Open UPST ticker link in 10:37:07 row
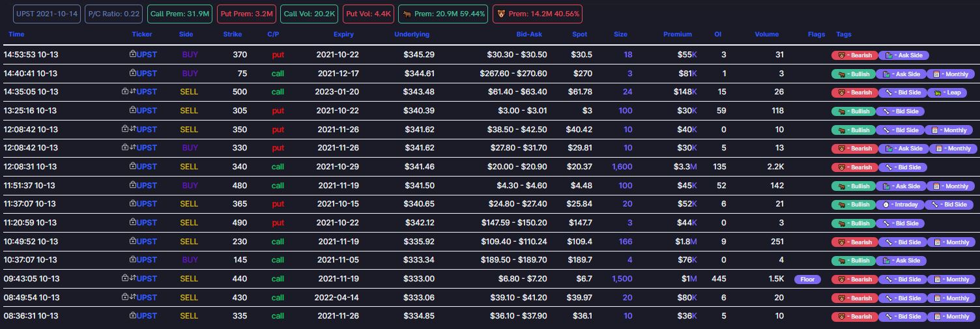 pos(147,260)
